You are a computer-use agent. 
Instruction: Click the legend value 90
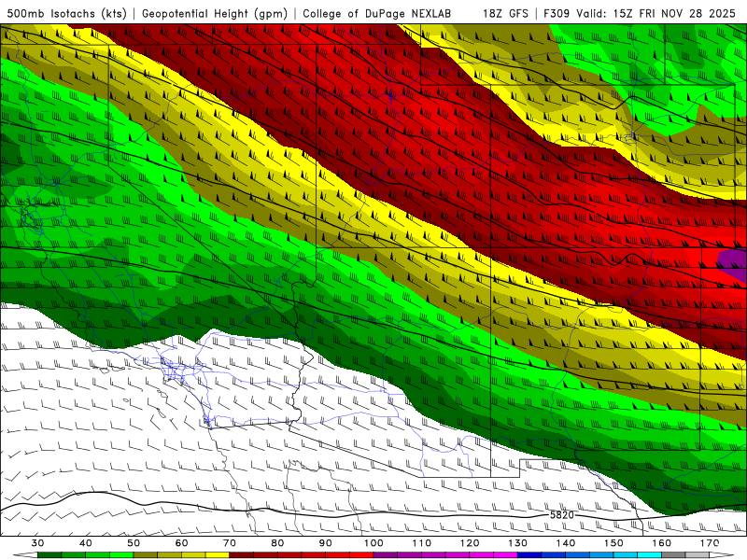326,543
